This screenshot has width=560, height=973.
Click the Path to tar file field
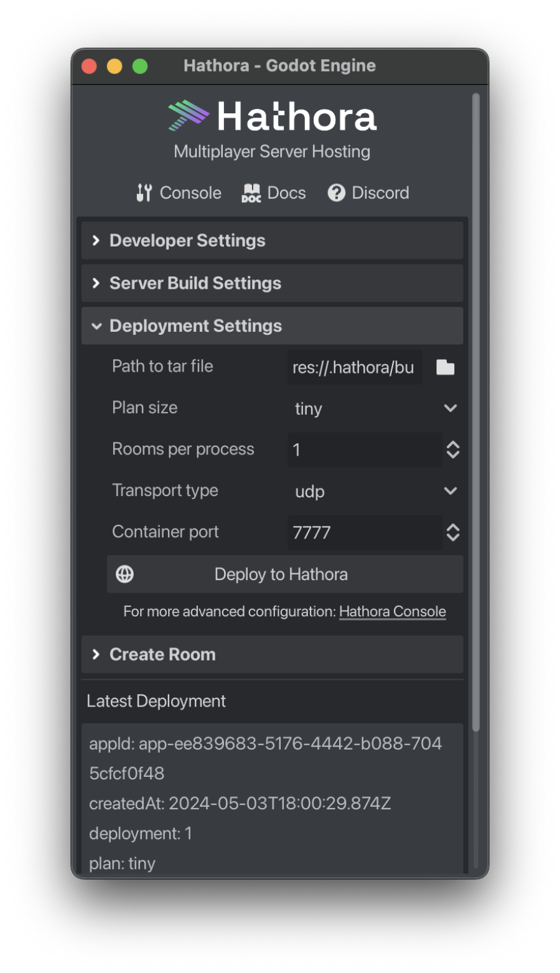355,367
